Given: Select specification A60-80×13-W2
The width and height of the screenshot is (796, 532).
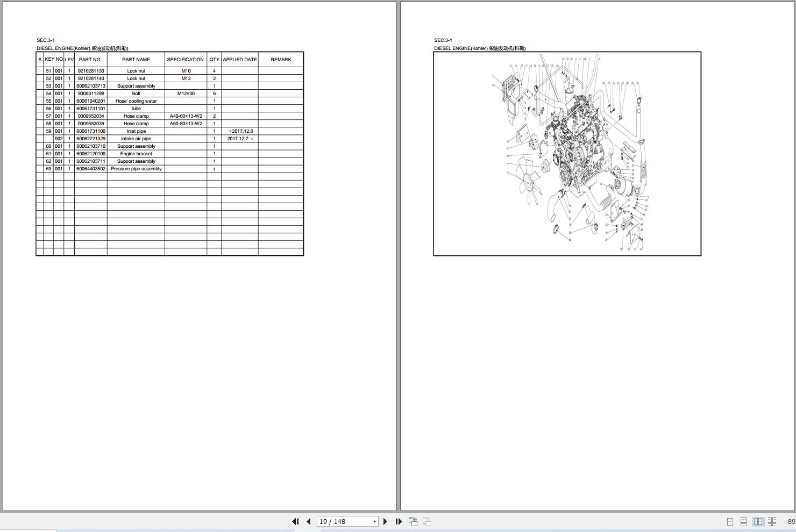Looking at the screenshot, I should [x=186, y=124].
